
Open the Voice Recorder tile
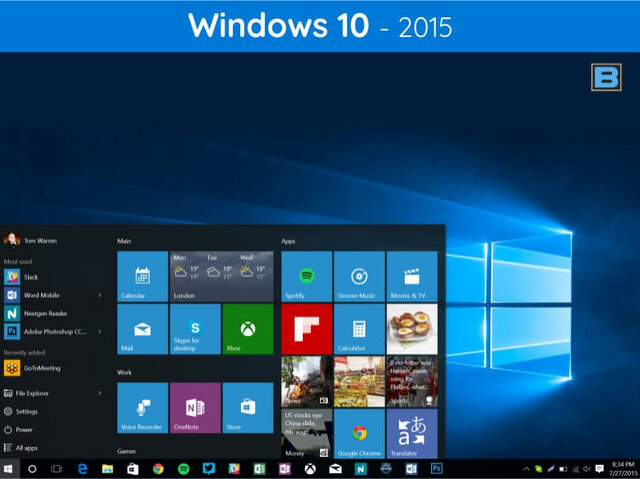click(x=142, y=408)
